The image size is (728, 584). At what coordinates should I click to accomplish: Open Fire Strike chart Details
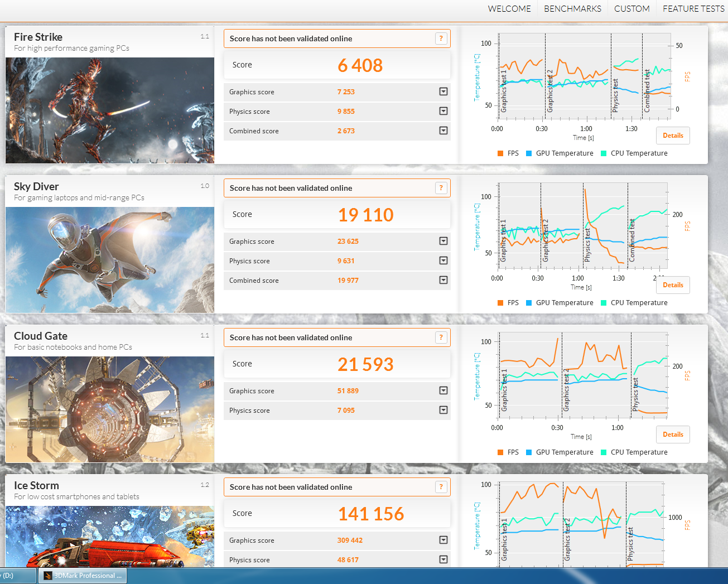click(673, 136)
